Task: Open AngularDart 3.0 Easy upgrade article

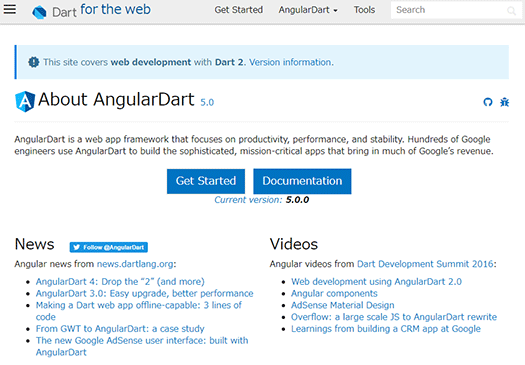Action: tap(145, 293)
